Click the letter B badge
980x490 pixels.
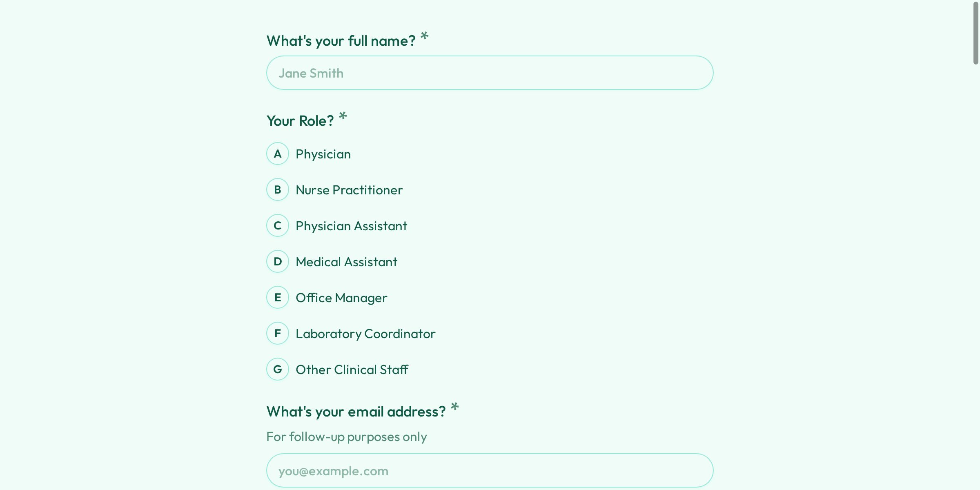pyautogui.click(x=278, y=190)
